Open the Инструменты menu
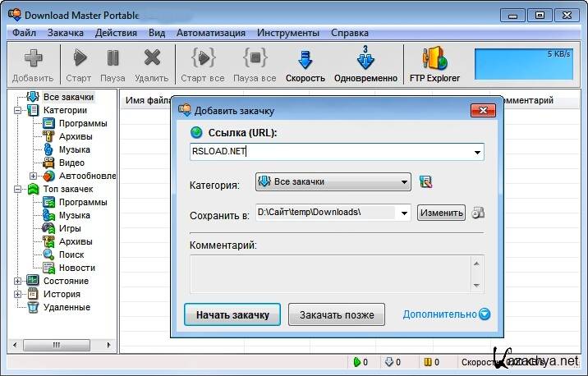Image resolution: width=588 pixels, height=376 pixels. [287, 33]
